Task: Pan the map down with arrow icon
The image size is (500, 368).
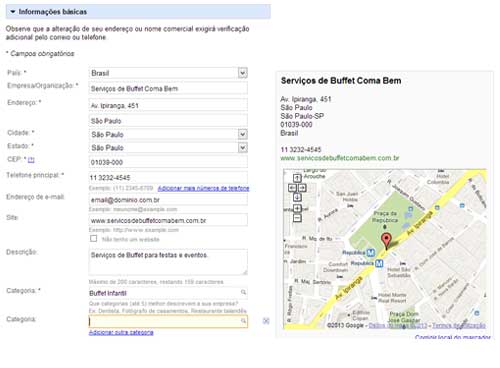Action: coord(297,197)
